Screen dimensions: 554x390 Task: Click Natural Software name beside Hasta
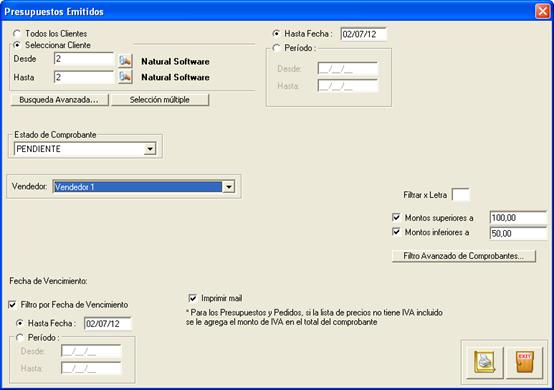point(175,77)
